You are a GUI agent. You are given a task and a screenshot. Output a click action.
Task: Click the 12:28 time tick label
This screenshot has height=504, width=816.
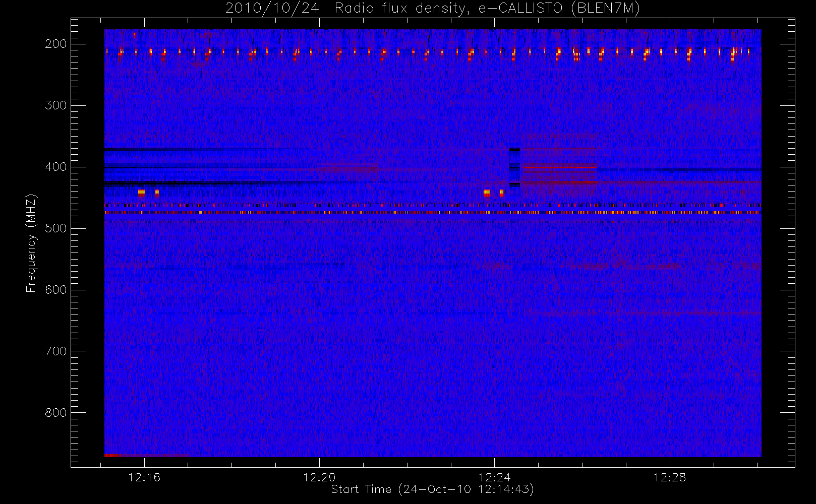[x=670, y=477]
